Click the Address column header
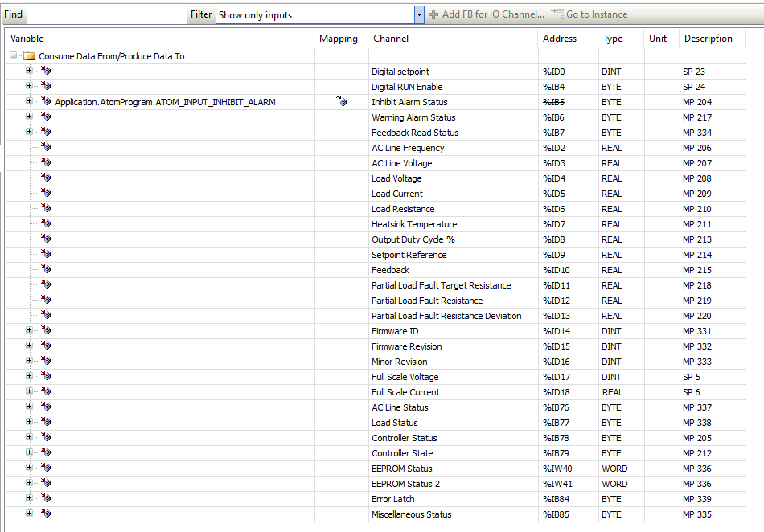Viewport: 764px width, 532px height. [560, 39]
